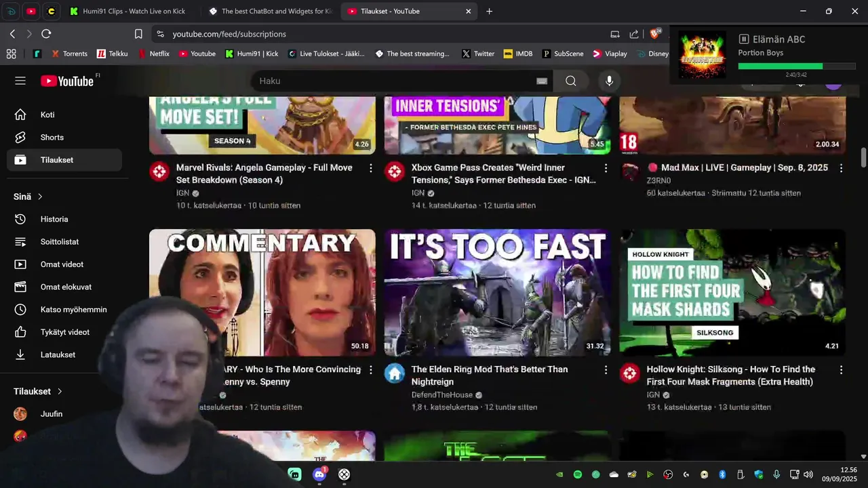Open options for Who Is More Convincing video

pyautogui.click(x=370, y=369)
